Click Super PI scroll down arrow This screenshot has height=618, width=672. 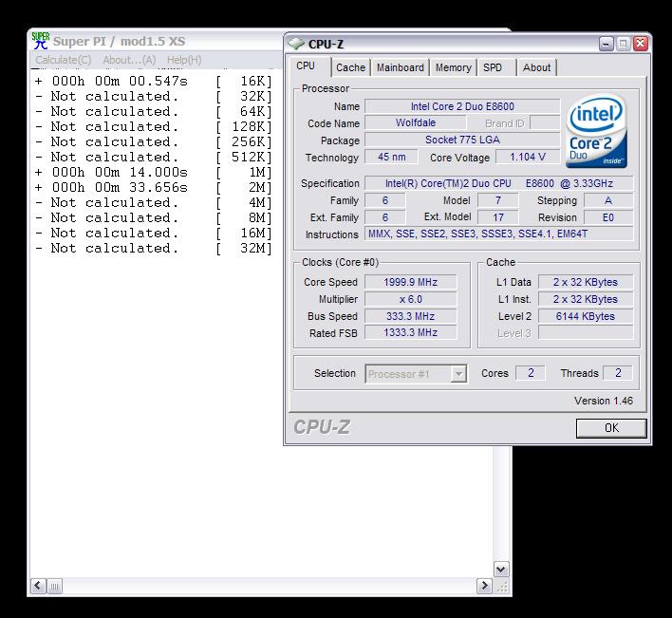[x=500, y=570]
